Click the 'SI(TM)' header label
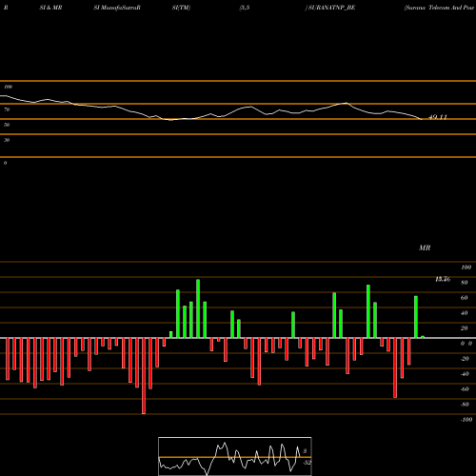Image resolution: width=476 pixels, height=476 pixels. [x=181, y=8]
